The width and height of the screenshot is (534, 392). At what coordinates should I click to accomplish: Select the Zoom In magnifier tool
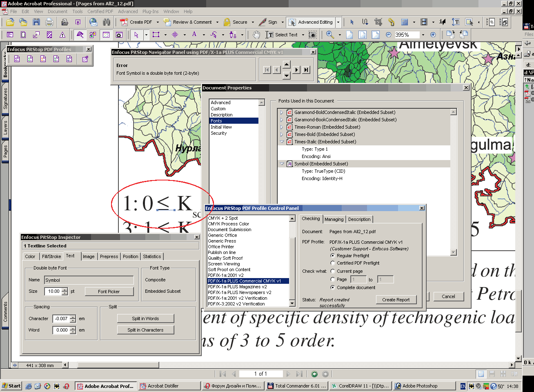pyautogui.click(x=330, y=35)
